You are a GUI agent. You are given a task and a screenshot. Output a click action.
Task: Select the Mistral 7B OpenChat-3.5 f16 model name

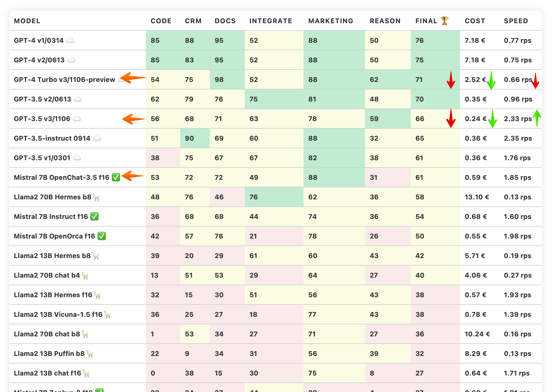(62, 178)
